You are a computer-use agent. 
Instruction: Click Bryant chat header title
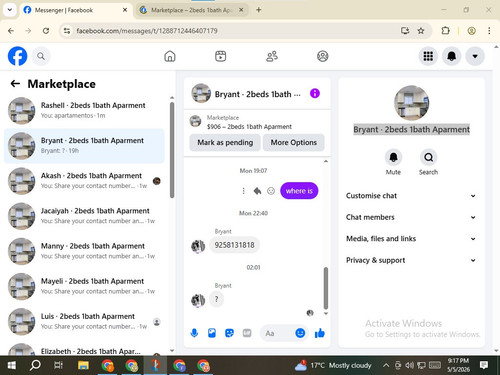[257, 94]
